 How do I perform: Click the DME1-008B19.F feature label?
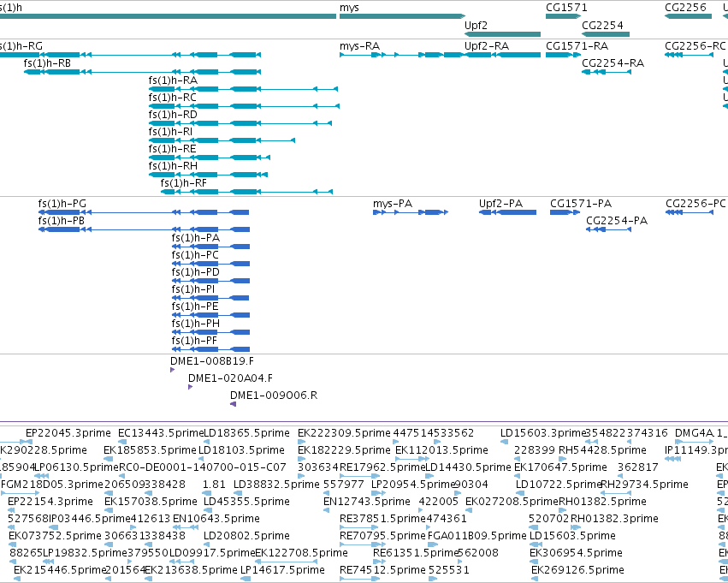(x=212, y=361)
